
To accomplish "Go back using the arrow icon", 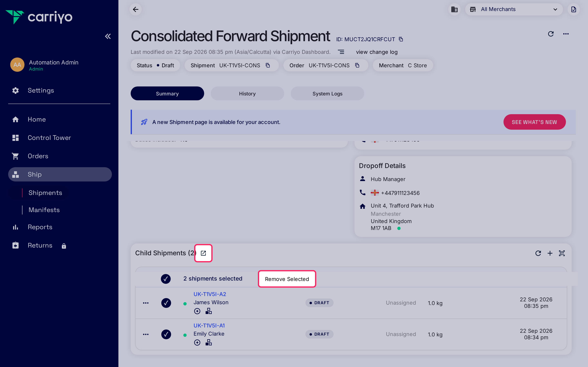I will [x=136, y=9].
